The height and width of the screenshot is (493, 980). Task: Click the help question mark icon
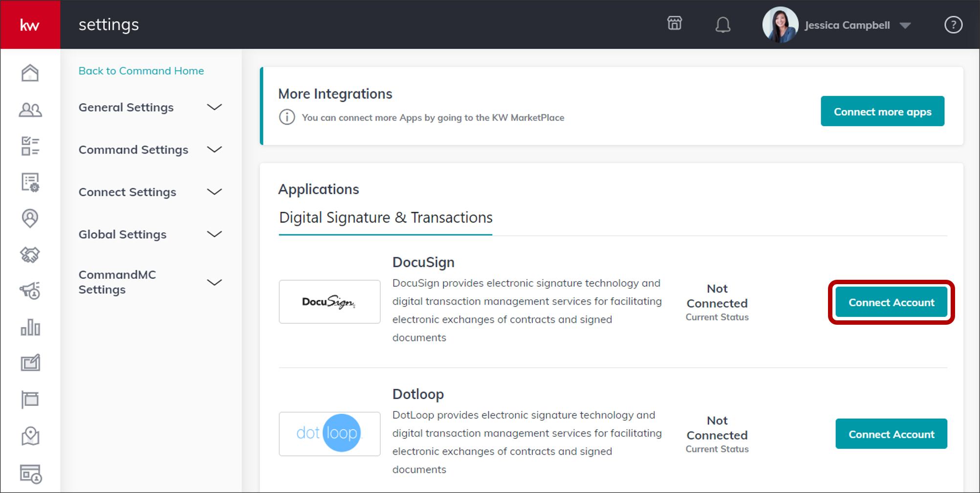point(953,24)
